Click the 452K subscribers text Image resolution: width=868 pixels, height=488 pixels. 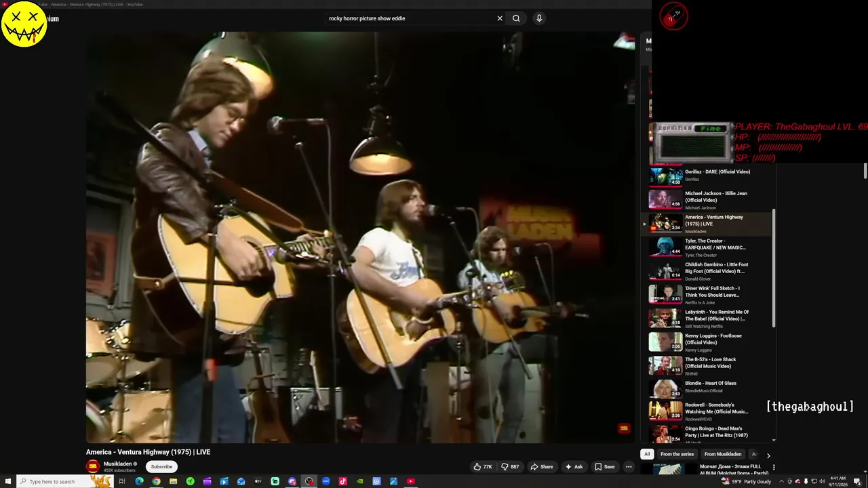(119, 470)
